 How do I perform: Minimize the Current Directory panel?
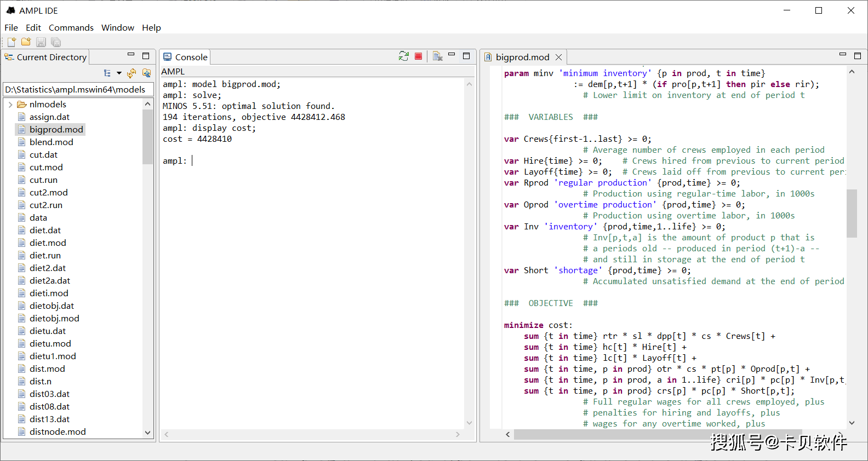[131, 56]
